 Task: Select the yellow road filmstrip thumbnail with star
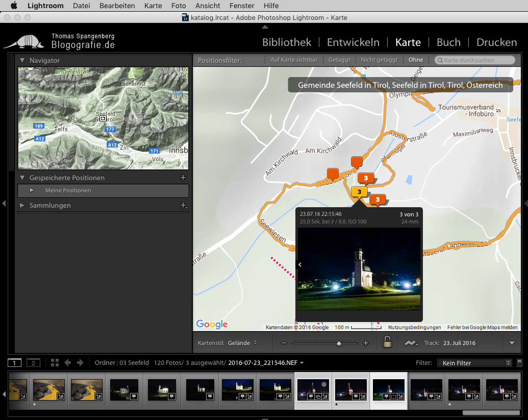[49, 390]
